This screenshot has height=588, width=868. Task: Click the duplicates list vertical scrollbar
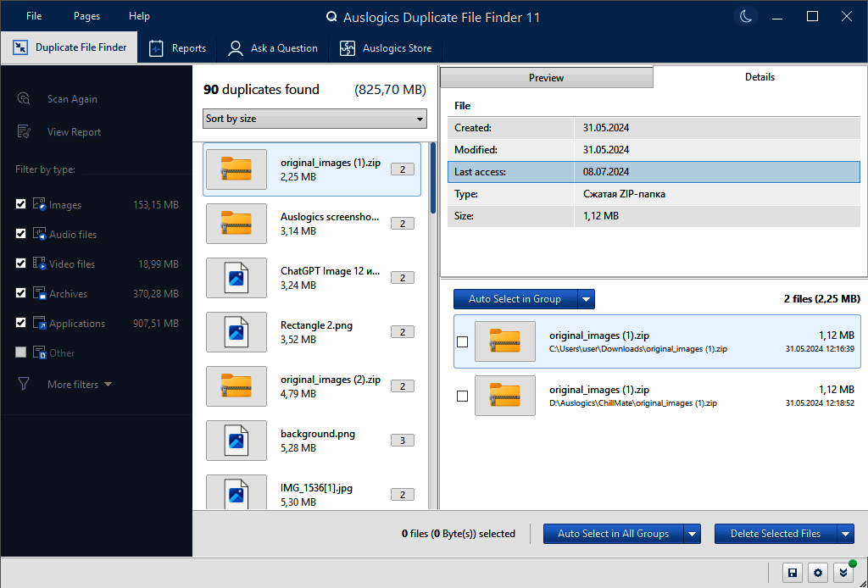[433, 178]
